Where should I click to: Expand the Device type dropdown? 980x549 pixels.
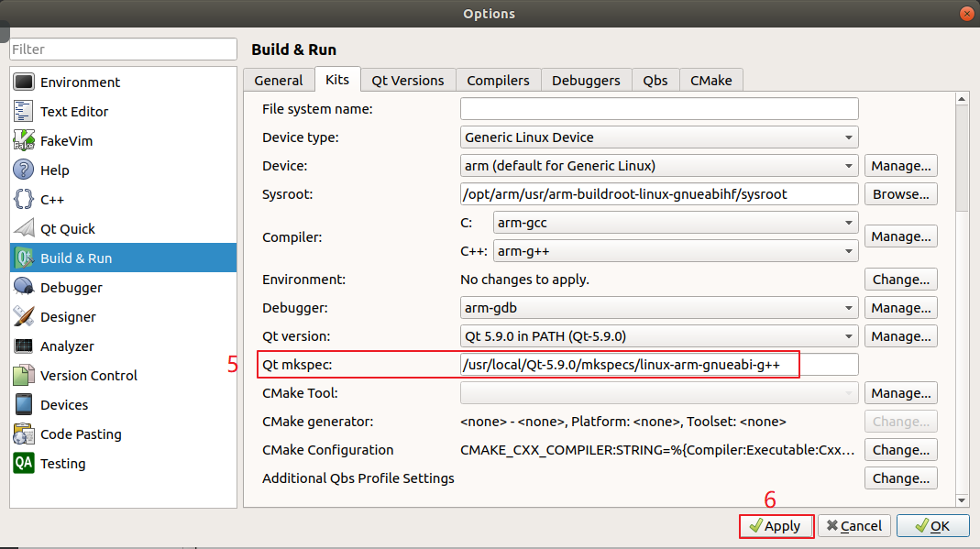pyautogui.click(x=659, y=137)
